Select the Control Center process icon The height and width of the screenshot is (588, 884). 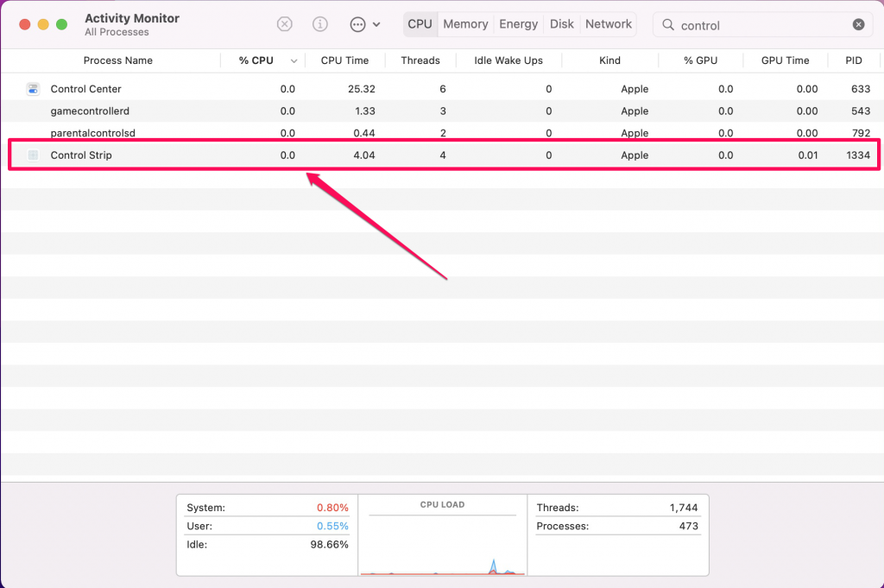coord(33,89)
